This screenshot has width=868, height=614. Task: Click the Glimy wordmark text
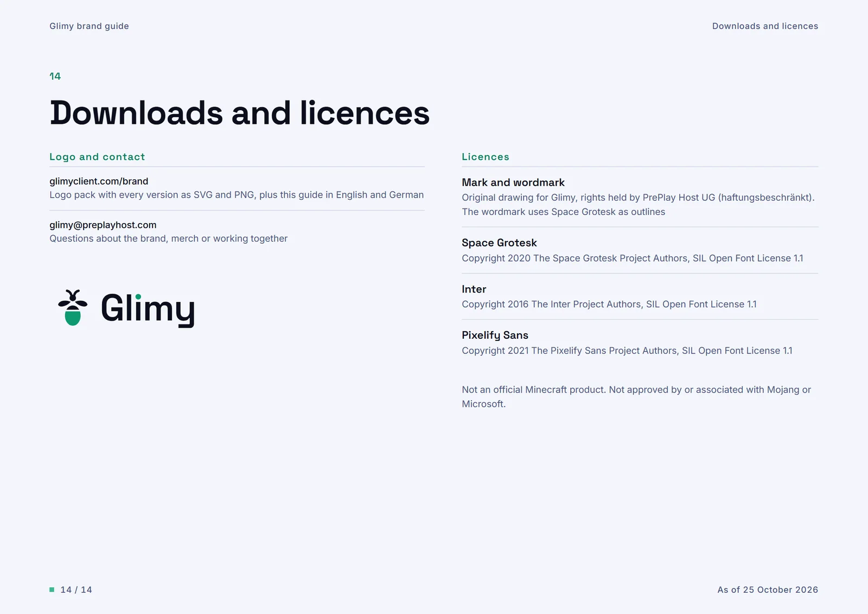click(148, 309)
